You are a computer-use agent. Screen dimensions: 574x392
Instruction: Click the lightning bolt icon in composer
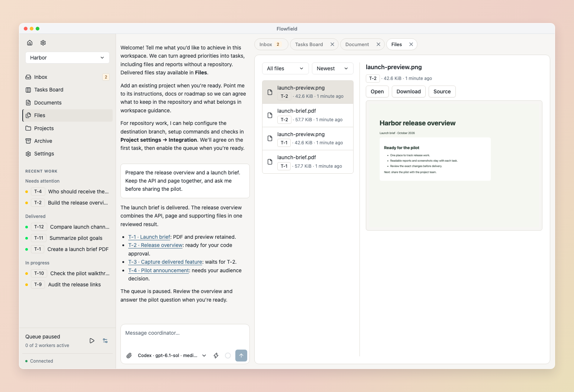[x=216, y=356]
